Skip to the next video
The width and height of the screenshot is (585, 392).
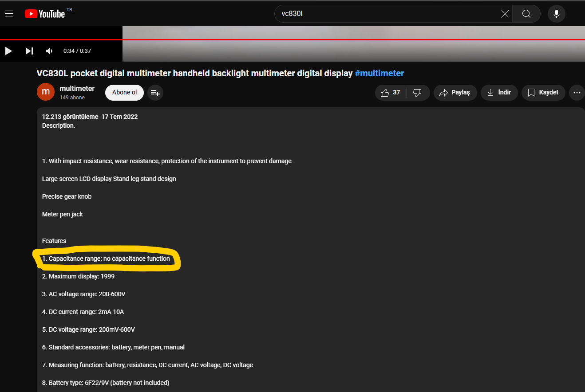29,51
